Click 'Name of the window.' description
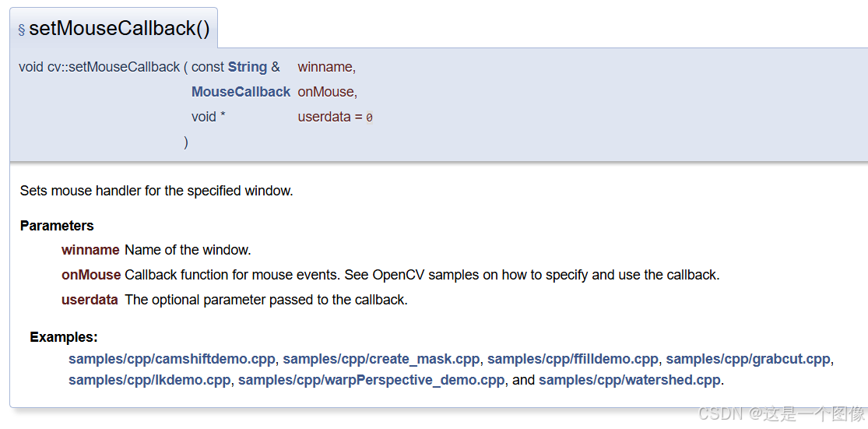868x429 pixels. [188, 250]
